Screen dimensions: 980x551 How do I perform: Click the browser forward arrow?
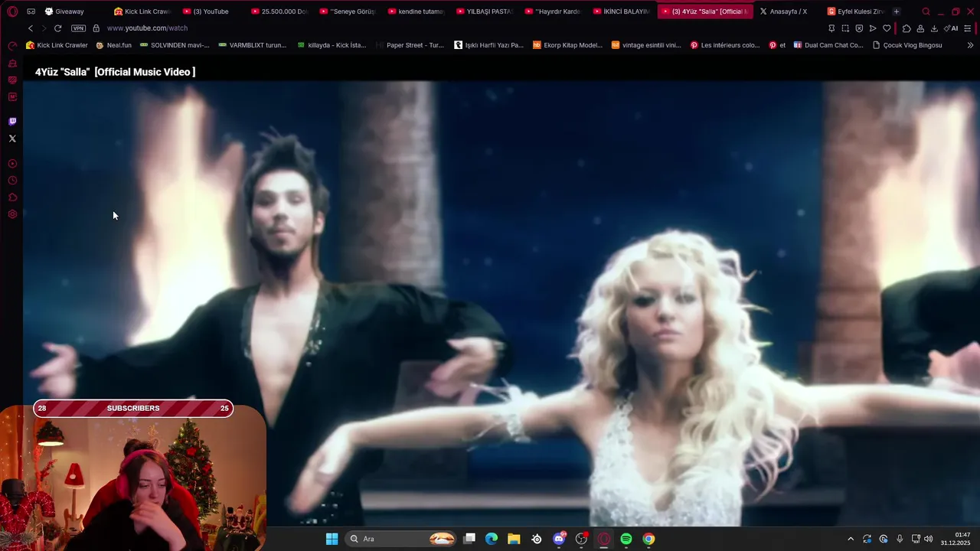click(x=44, y=28)
